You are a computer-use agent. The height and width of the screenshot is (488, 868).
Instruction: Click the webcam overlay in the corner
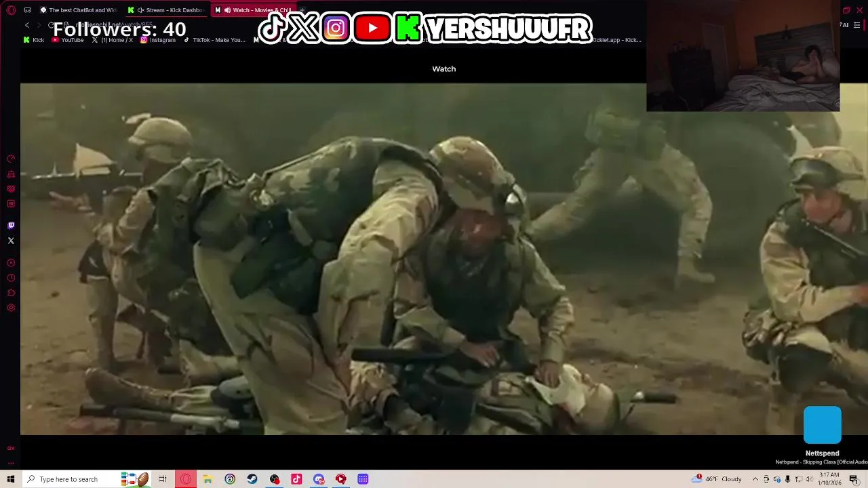743,56
